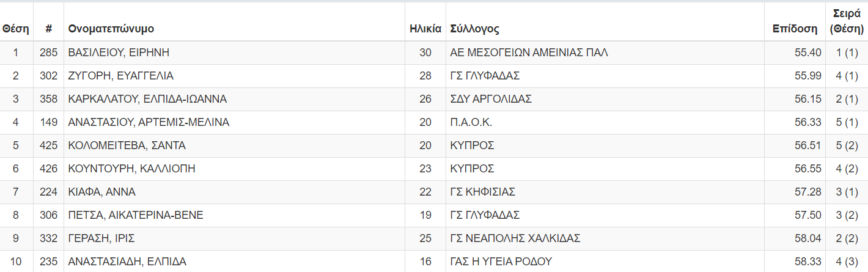Screen dimensions: 868x272
Task: Click the Σύλλογος column header
Action: (474, 29)
